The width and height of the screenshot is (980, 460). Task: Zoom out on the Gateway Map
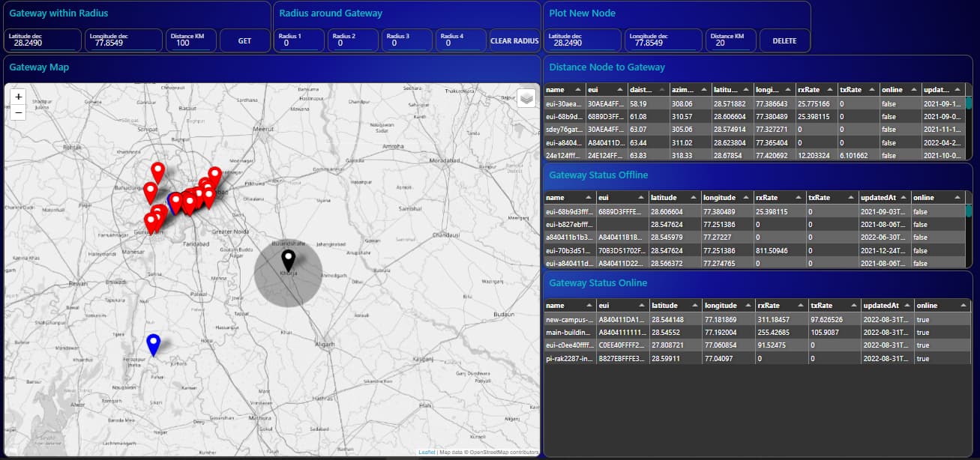(x=19, y=112)
